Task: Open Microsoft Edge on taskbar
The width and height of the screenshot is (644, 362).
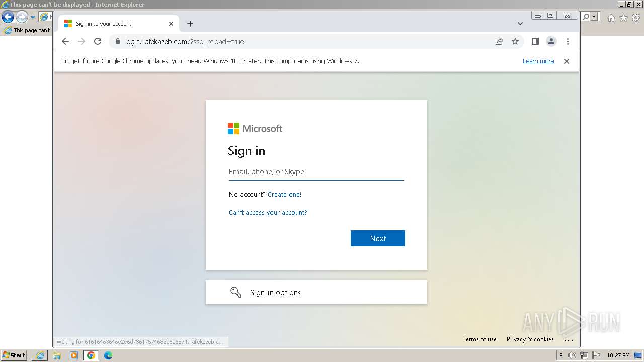Action: [x=108, y=355]
